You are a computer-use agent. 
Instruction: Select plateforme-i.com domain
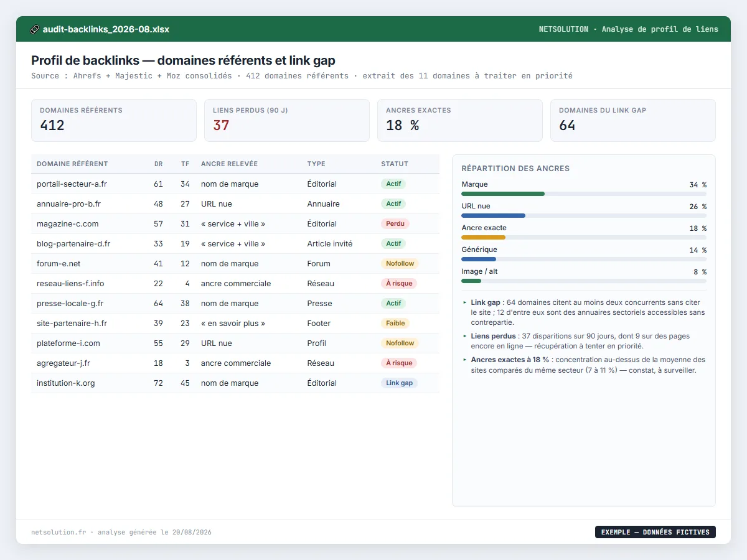click(x=68, y=343)
